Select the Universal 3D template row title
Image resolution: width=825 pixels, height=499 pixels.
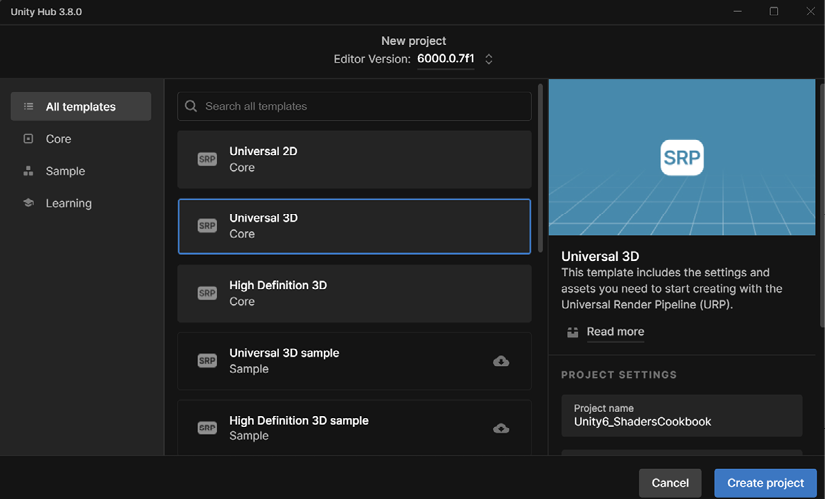click(x=263, y=218)
